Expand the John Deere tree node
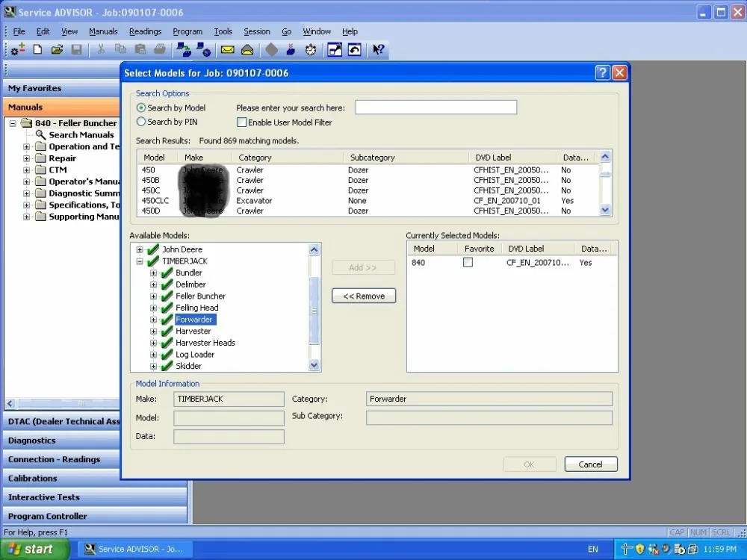 click(x=140, y=249)
